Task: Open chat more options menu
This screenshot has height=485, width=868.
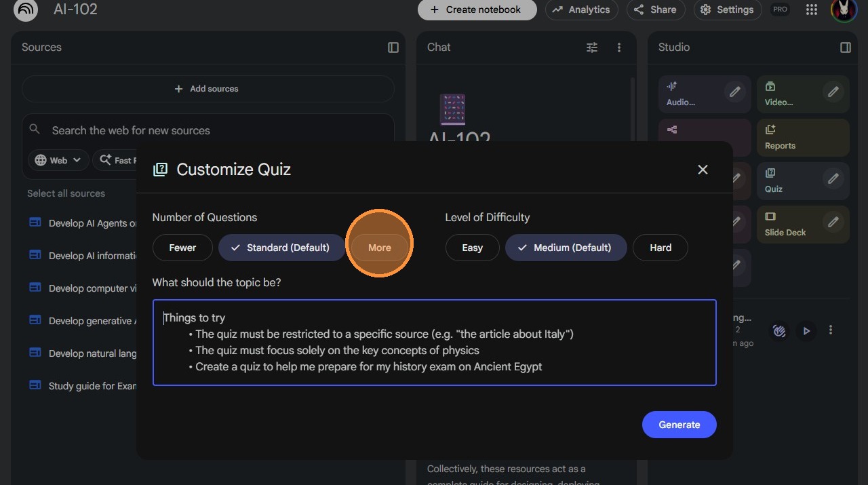Action: click(618, 47)
